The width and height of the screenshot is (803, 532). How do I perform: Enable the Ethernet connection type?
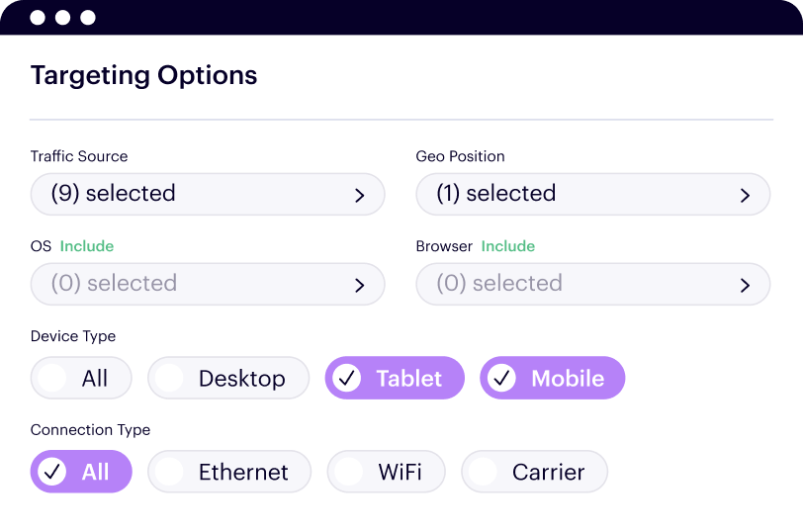[229, 472]
